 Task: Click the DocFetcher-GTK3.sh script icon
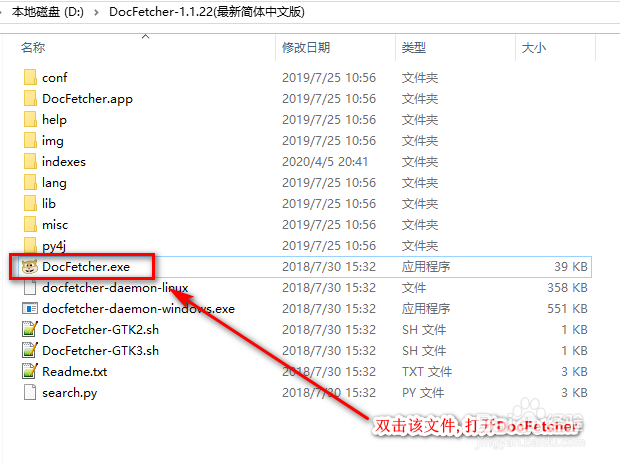[30, 350]
